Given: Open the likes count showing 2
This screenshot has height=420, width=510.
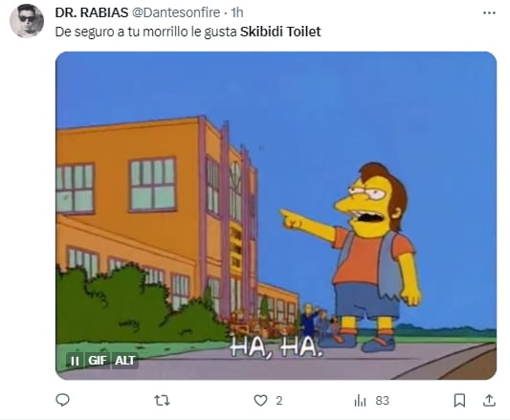Looking at the screenshot, I should pyautogui.click(x=279, y=401).
